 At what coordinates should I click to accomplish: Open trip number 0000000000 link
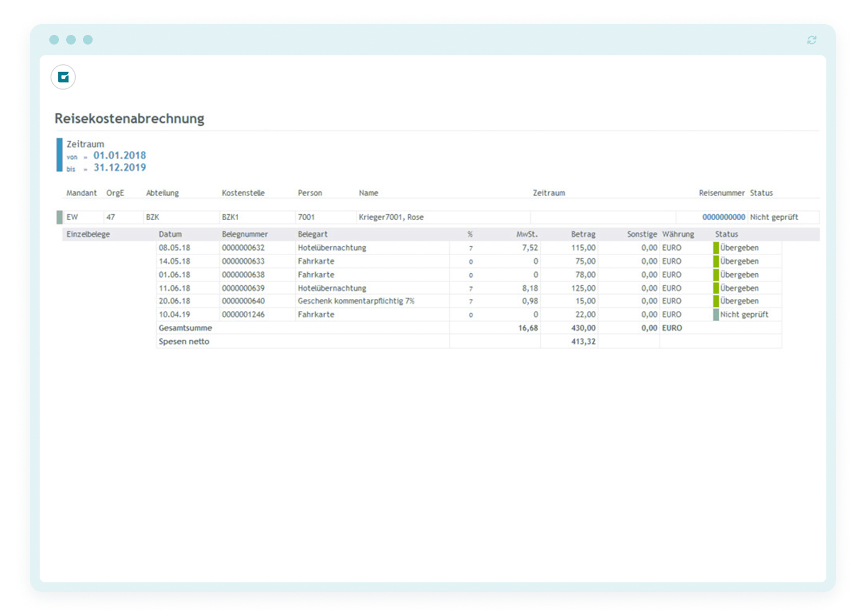(x=723, y=217)
